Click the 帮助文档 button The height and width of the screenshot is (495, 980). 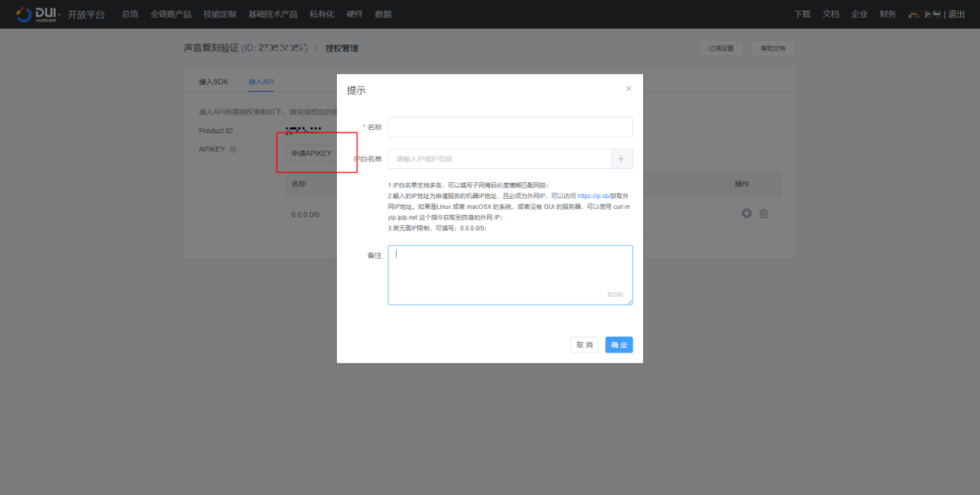pyautogui.click(x=773, y=48)
